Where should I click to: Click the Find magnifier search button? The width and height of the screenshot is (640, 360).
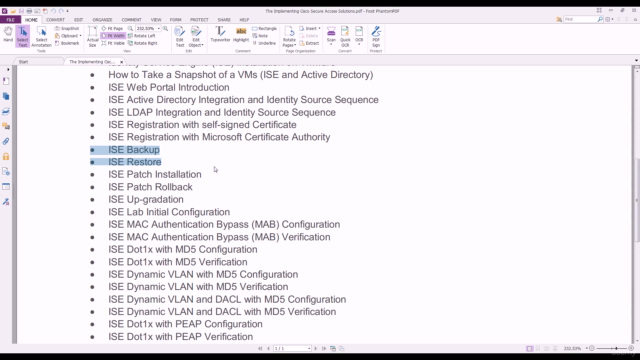(x=600, y=19)
